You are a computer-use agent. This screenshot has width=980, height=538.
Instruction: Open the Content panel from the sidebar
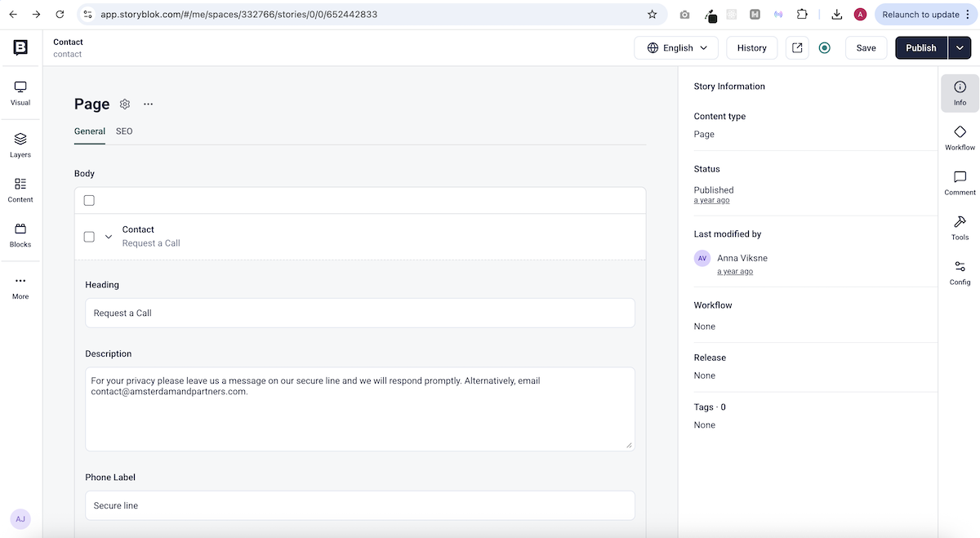pyautogui.click(x=20, y=189)
